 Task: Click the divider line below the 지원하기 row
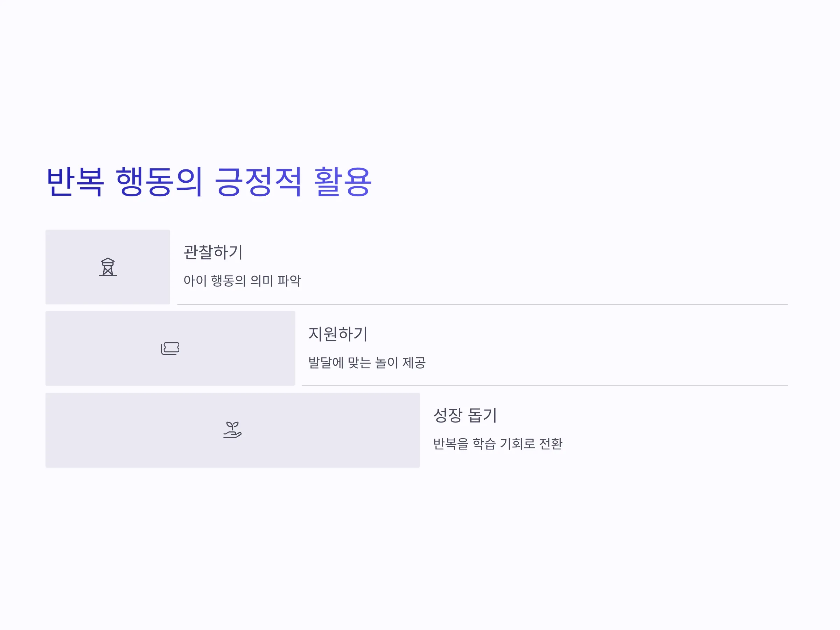click(x=545, y=386)
